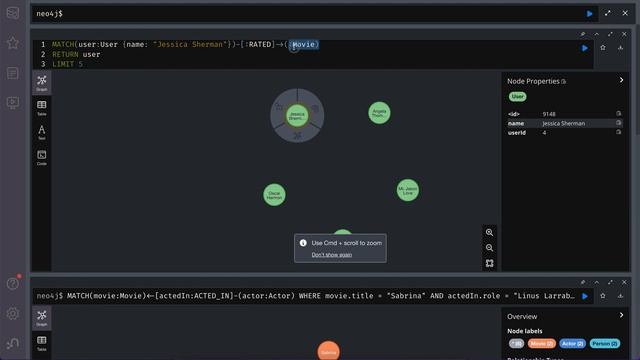Switch second frame to Graph view
The image size is (640, 360).
click(42, 318)
